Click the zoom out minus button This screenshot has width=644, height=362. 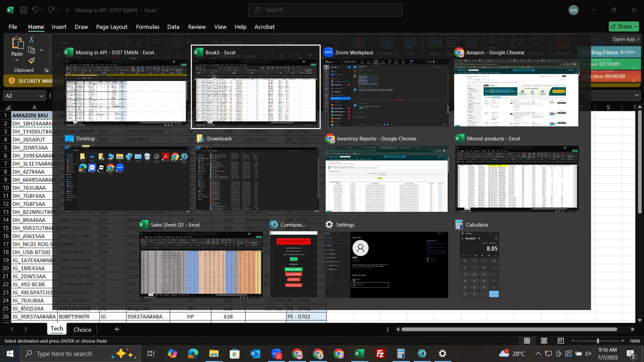[573, 341]
